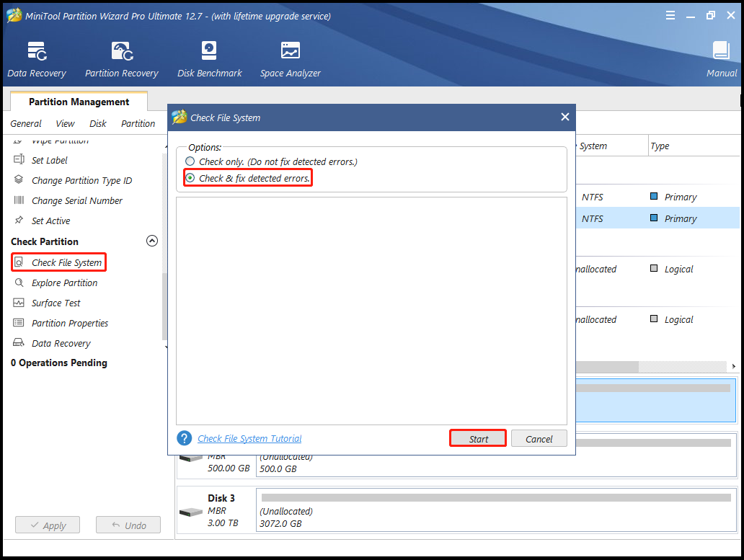
Task: Click the Undo button
Action: click(128, 525)
